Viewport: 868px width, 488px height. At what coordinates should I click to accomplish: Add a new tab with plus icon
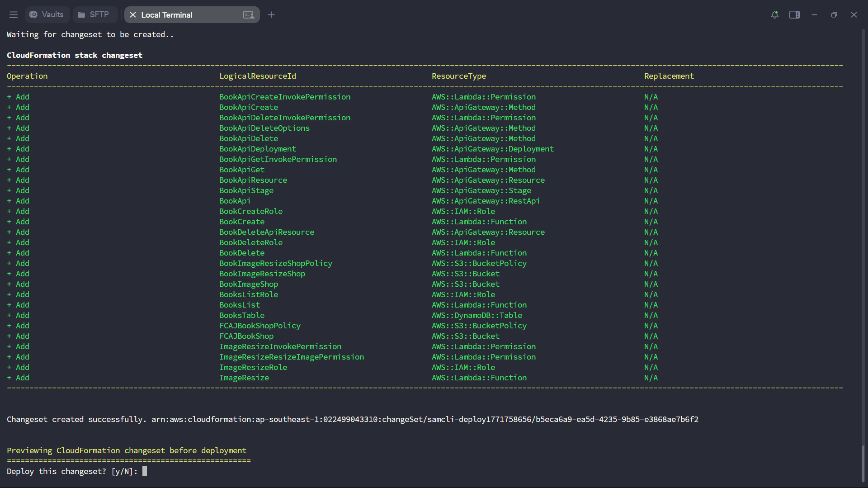(x=271, y=15)
